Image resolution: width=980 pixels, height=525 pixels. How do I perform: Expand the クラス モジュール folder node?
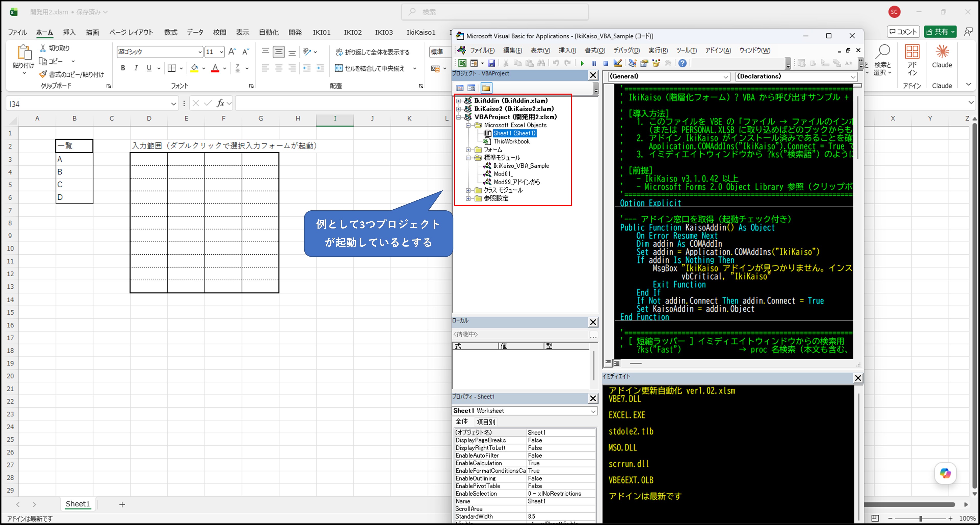(468, 190)
